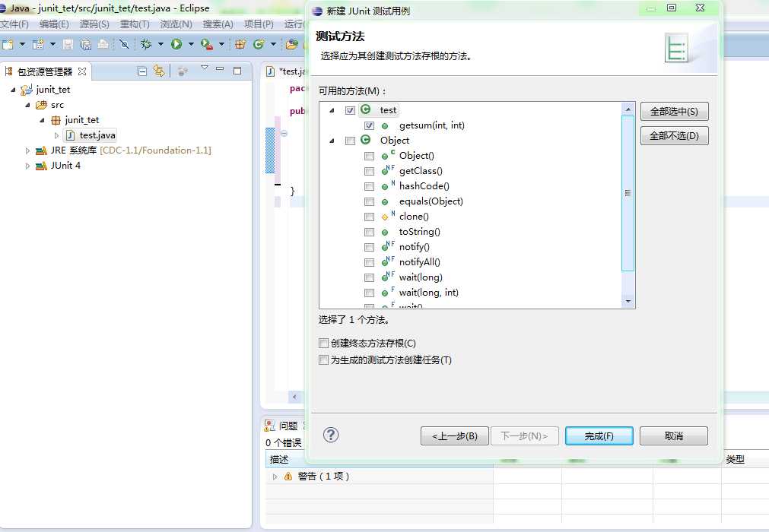The height and width of the screenshot is (532, 769).
Task: Expand the JUnit 4 library node
Action: (x=27, y=166)
